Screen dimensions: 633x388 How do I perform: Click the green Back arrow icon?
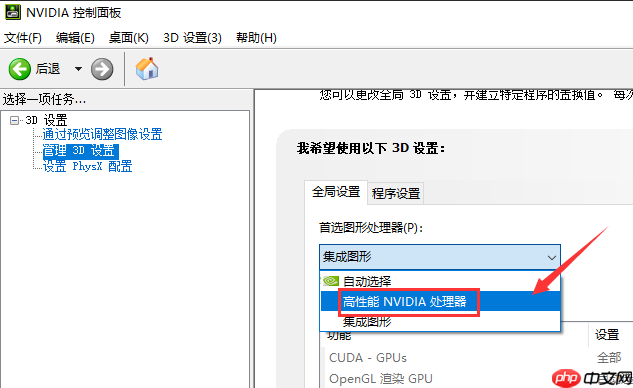coord(19,69)
